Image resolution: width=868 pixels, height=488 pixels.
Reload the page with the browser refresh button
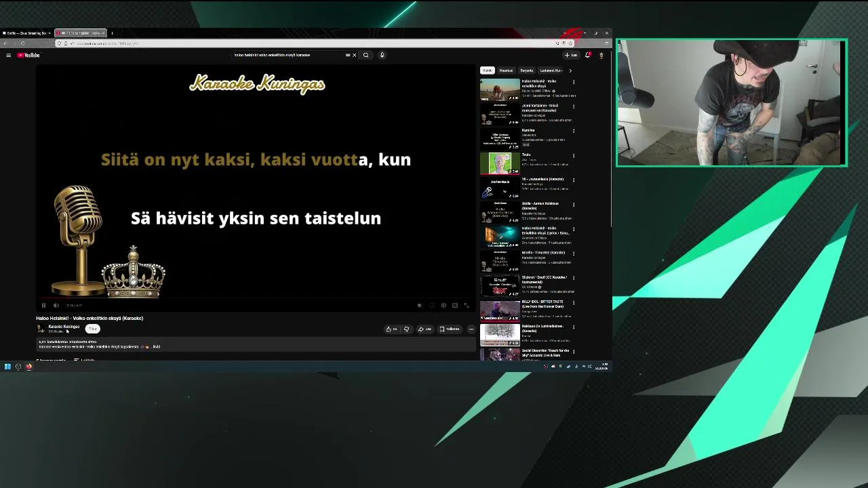[22, 43]
